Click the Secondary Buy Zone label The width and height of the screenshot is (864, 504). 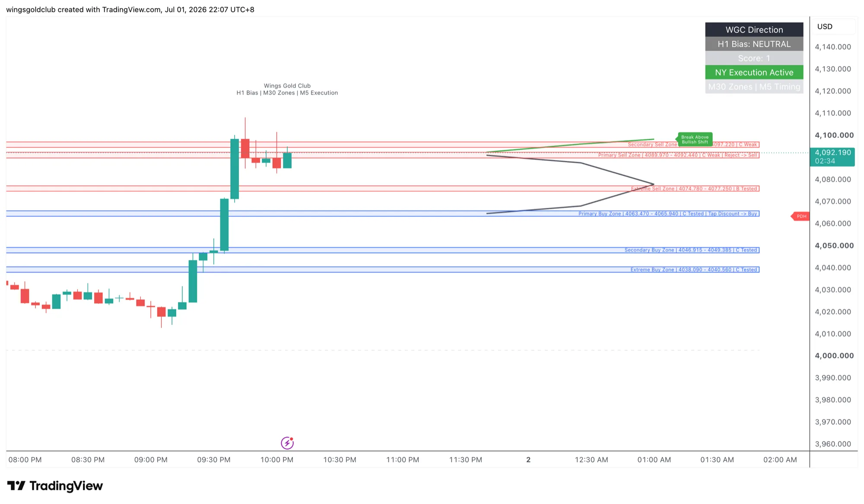click(691, 250)
